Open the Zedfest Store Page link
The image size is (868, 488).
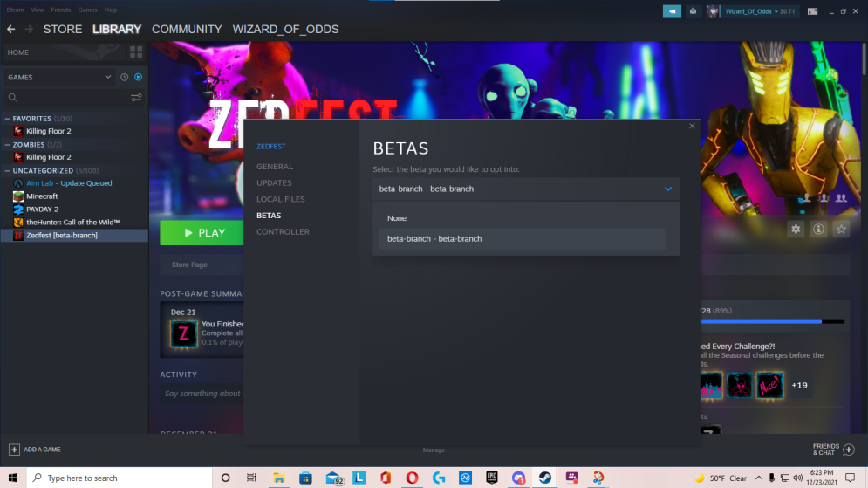[189, 265]
